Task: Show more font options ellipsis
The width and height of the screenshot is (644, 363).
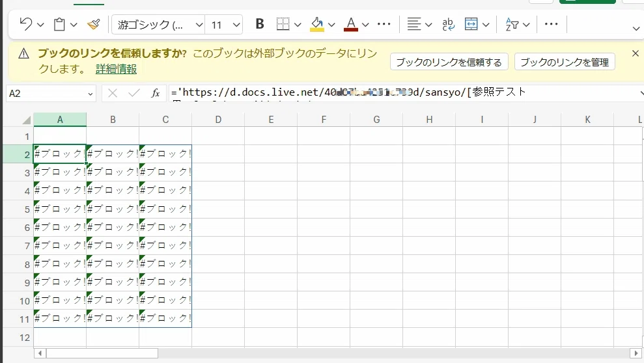Action: 384,24
